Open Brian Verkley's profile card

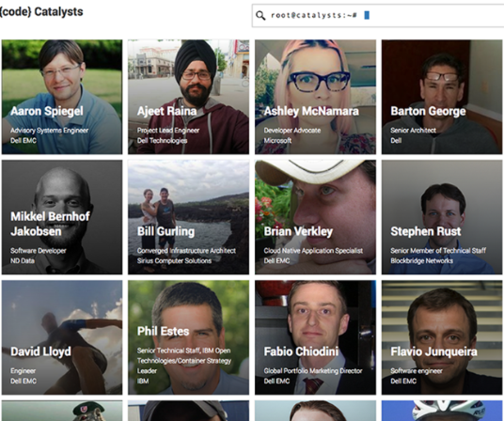pos(315,217)
